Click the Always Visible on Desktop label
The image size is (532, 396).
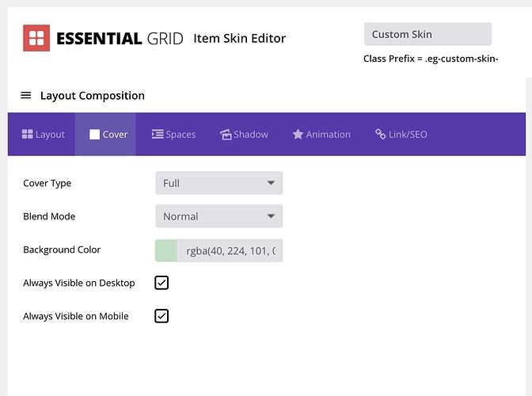point(79,283)
